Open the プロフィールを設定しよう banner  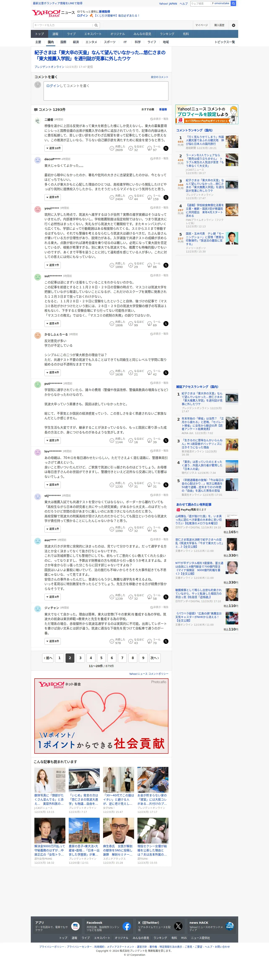pyautogui.click(x=207, y=114)
